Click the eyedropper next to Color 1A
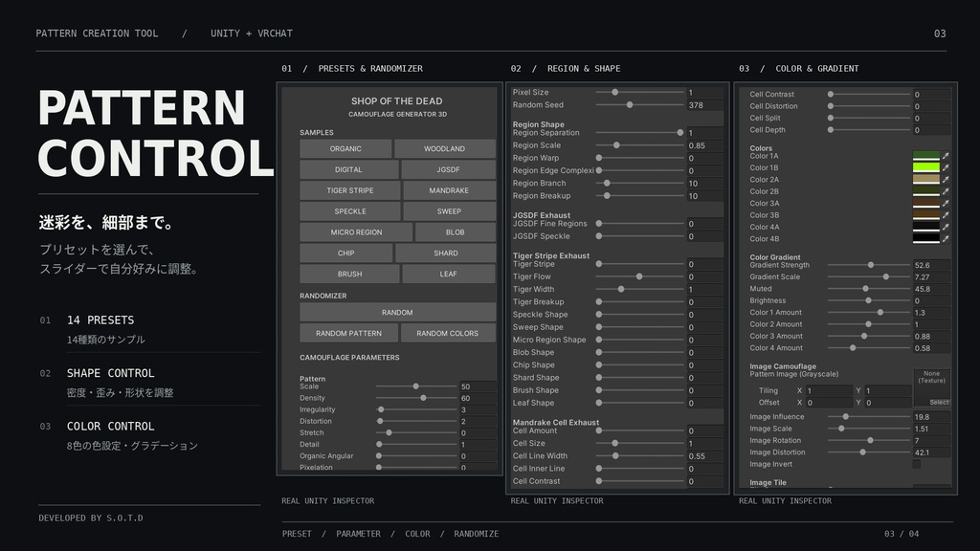This screenshot has width=980, height=551. pyautogui.click(x=946, y=156)
